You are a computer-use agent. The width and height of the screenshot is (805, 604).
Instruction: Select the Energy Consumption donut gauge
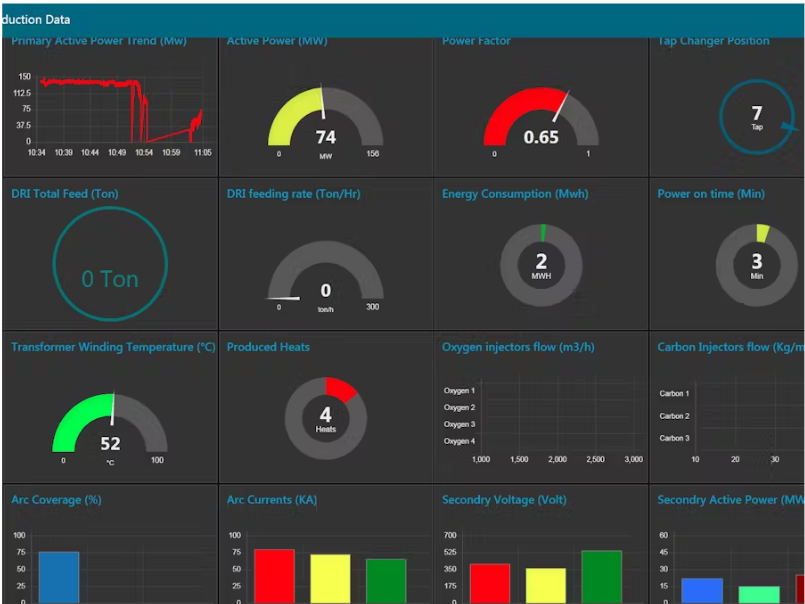pyautogui.click(x=541, y=265)
